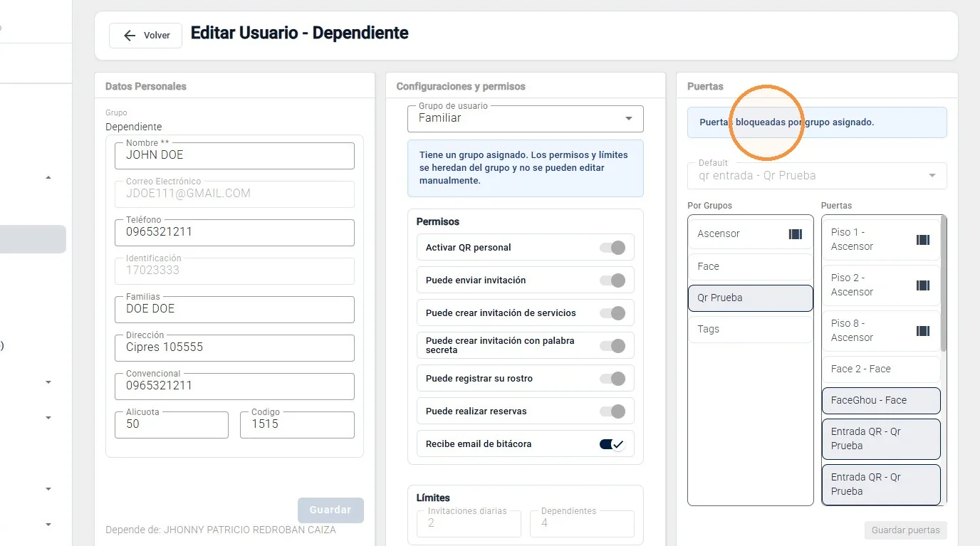Click the Alicuota field
The height and width of the screenshot is (546, 980).
pos(172,425)
